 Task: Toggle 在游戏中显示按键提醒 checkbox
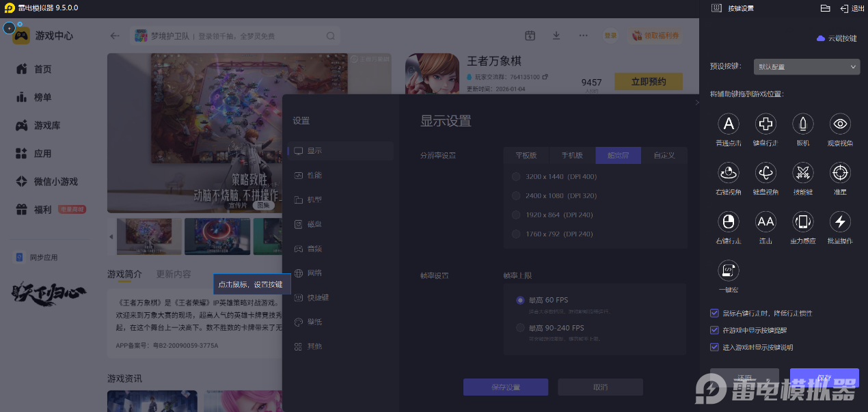(x=715, y=330)
